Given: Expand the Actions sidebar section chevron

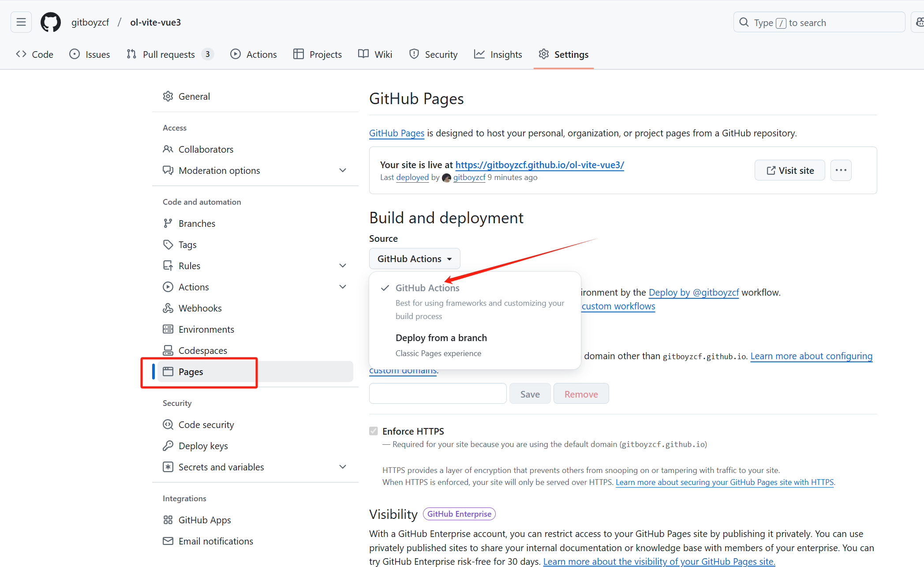Looking at the screenshot, I should point(343,287).
